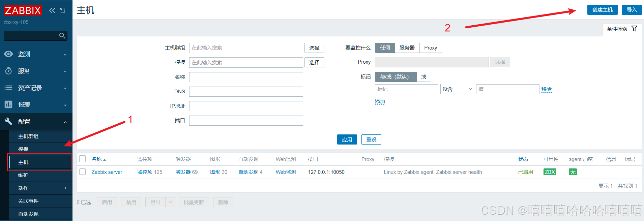Open the Zabbix server host link
Viewport: 644px width, 221px height.
(107, 172)
